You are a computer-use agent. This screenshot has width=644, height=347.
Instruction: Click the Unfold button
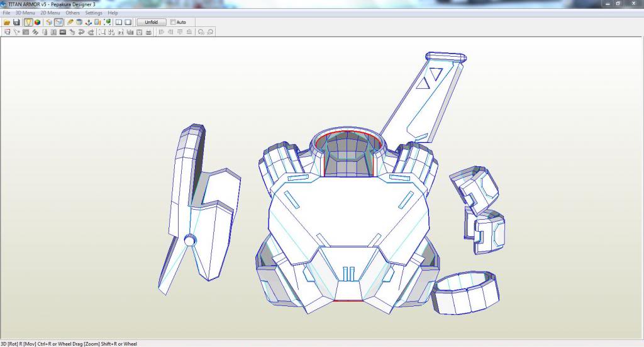152,22
